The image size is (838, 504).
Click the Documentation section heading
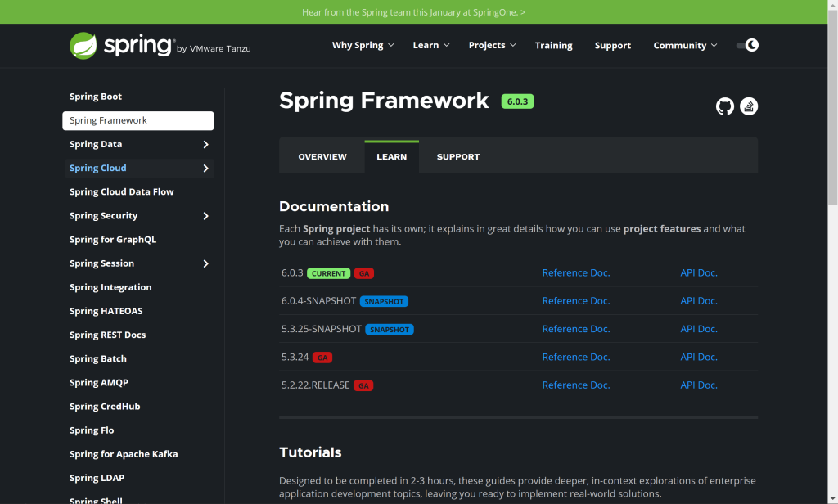[x=334, y=206]
